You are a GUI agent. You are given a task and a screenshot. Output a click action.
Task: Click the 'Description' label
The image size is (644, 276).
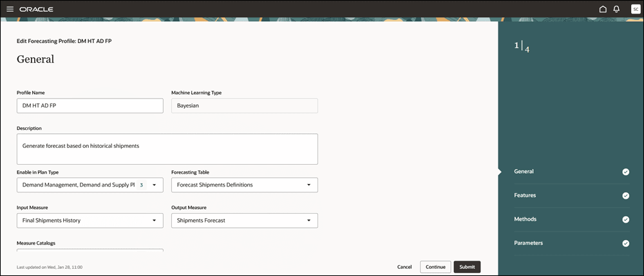pos(29,129)
